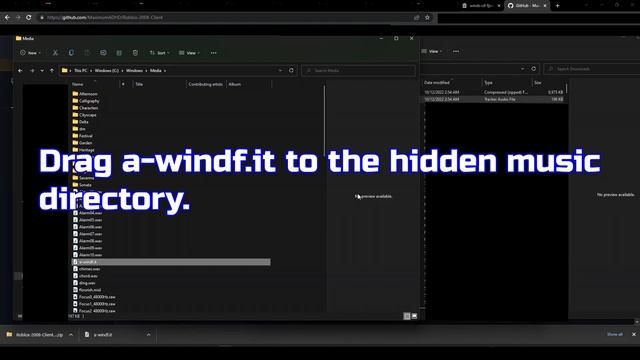Select the Cityscape folder
The image size is (640, 360).
coord(88,115)
